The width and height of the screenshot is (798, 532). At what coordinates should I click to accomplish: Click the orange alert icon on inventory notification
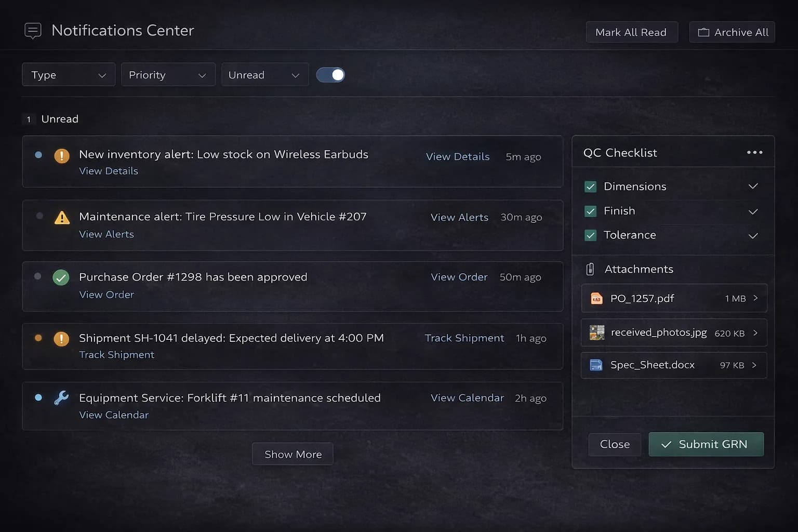pyautogui.click(x=62, y=156)
